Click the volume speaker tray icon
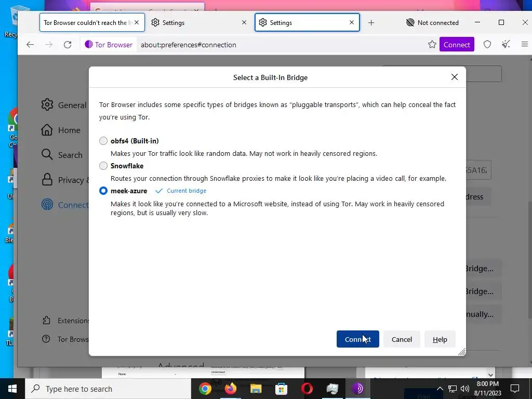The height and width of the screenshot is (399, 532). 465,389
